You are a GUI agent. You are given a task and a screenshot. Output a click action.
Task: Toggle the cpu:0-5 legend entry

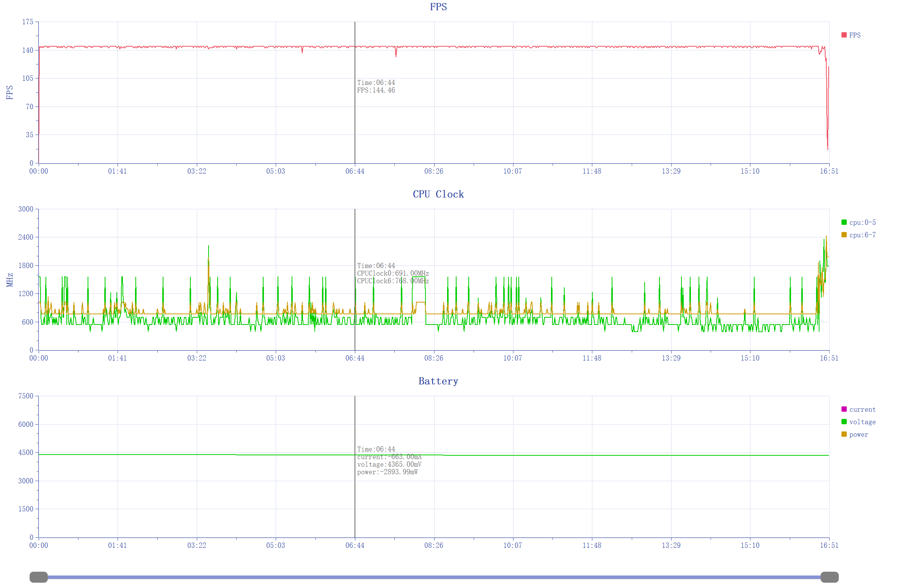(862, 223)
